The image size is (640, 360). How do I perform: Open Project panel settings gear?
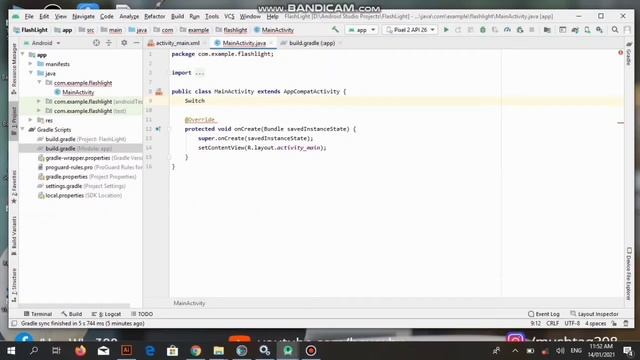[x=124, y=43]
